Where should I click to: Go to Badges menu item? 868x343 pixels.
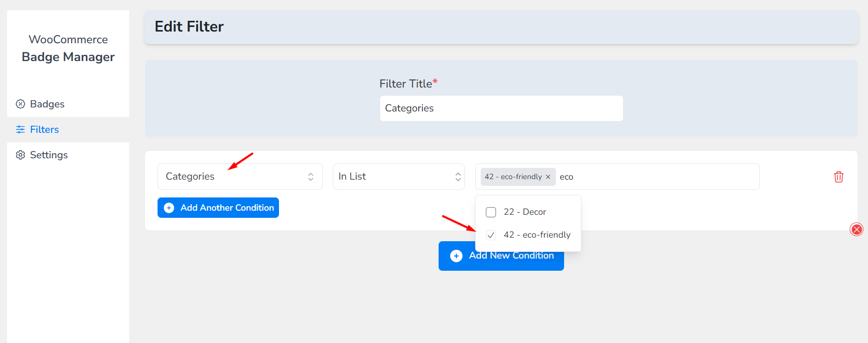coord(47,104)
